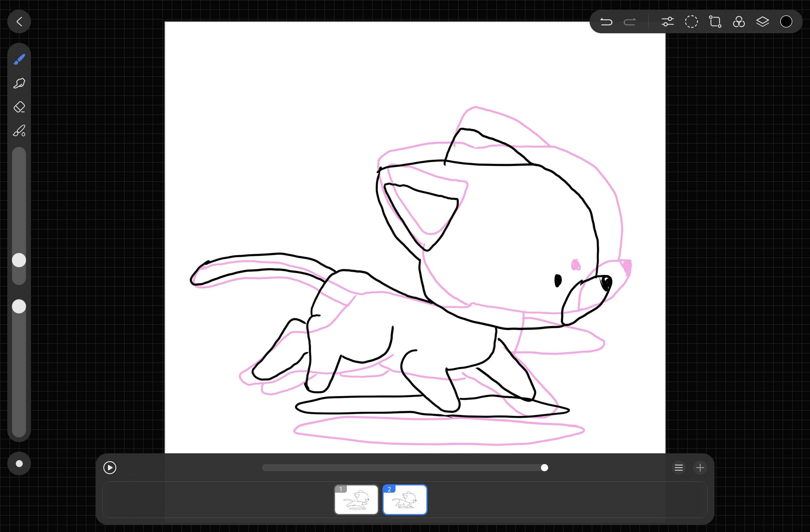The width and height of the screenshot is (810, 532).
Task: Activate the circular Selection tool
Action: [x=691, y=22]
